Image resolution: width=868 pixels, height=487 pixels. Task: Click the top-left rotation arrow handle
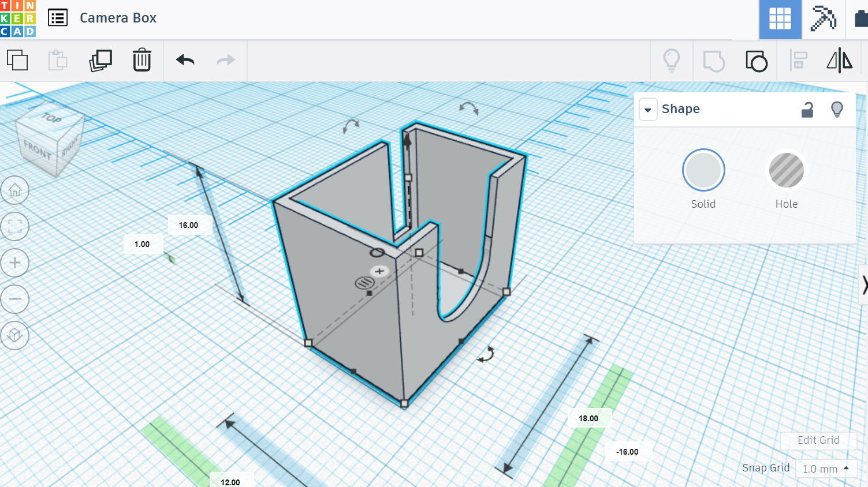[350, 125]
